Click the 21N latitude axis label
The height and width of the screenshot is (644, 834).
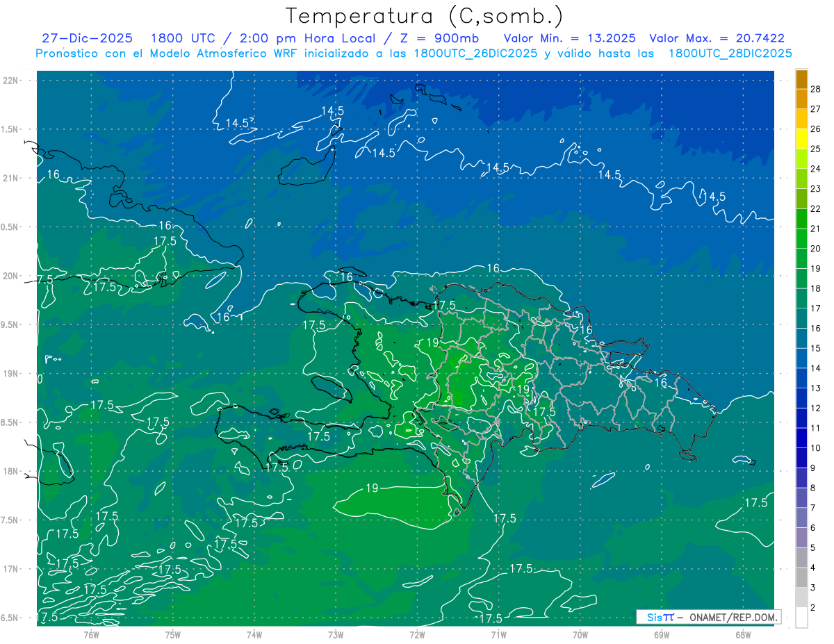(x=11, y=178)
